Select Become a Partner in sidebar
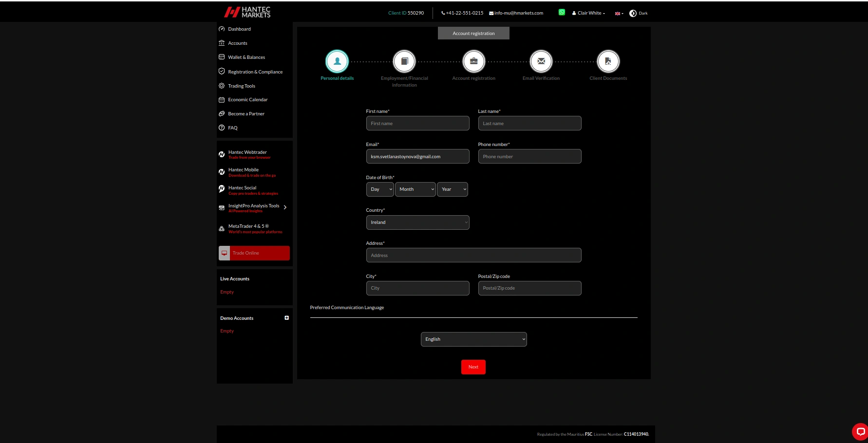This screenshot has height=443, width=868. coord(246,113)
